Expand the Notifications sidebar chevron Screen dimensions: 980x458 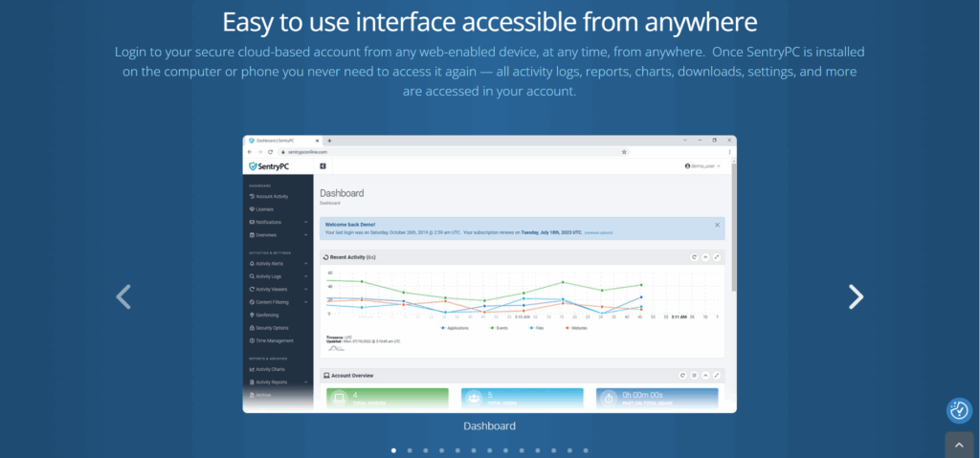point(305,222)
